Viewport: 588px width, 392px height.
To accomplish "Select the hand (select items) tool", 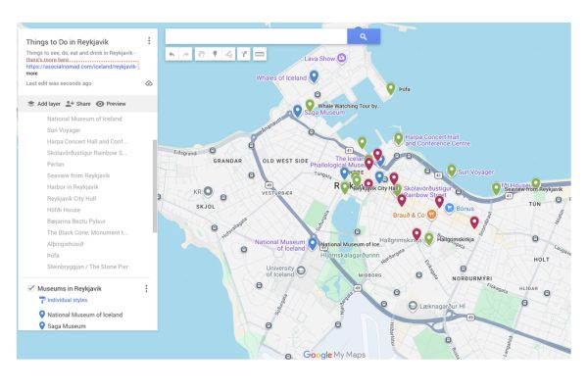I will (x=202, y=55).
